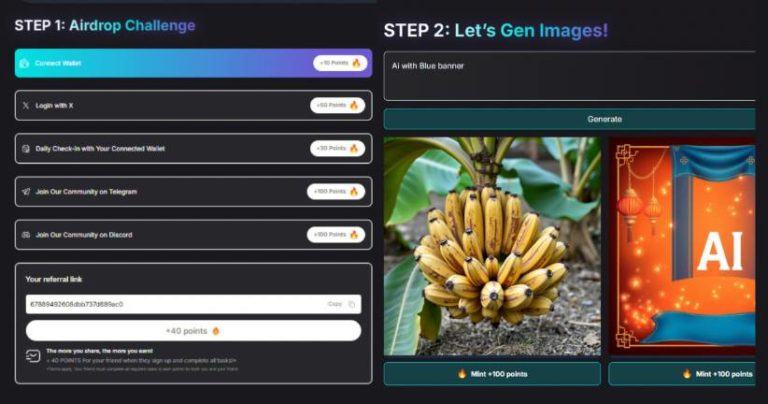Click the flame icon on +40 points bar
Image resolution: width=768 pixels, height=404 pixels.
216,331
